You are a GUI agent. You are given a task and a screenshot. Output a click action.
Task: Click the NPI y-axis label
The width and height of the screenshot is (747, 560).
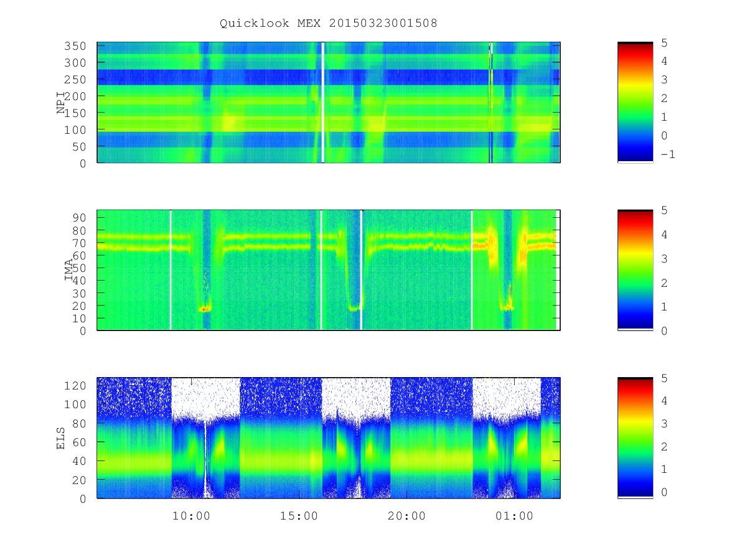[x=61, y=103]
